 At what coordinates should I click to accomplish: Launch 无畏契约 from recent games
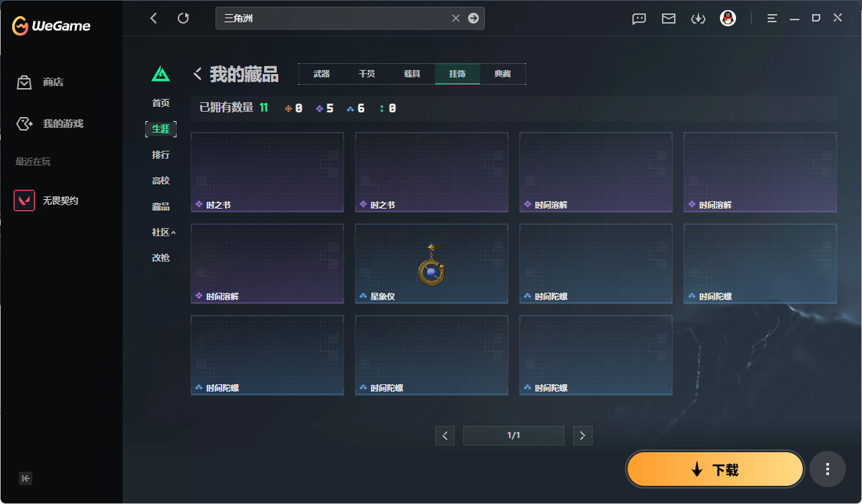point(46,201)
